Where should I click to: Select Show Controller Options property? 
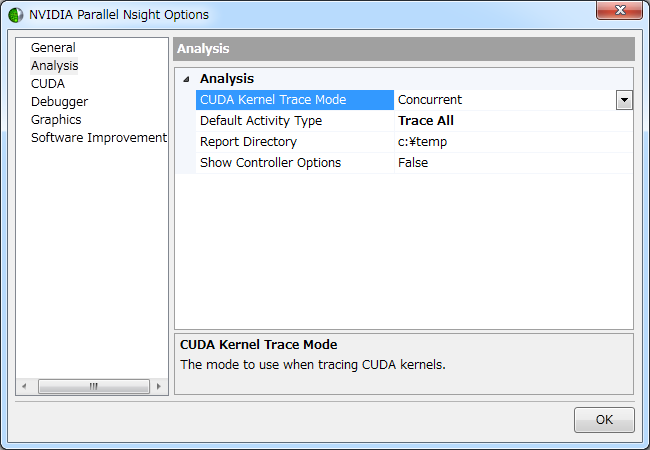(x=270, y=162)
